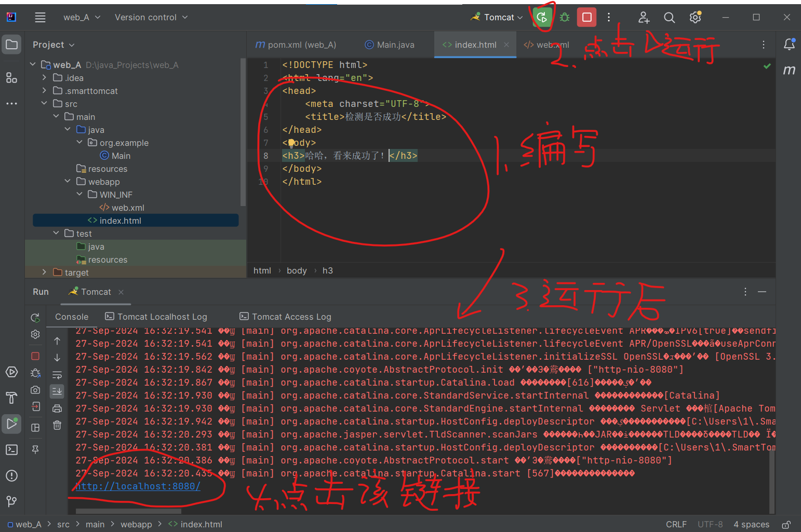Switch to pom.xml (web_A) tab
801x532 pixels.
tap(296, 45)
